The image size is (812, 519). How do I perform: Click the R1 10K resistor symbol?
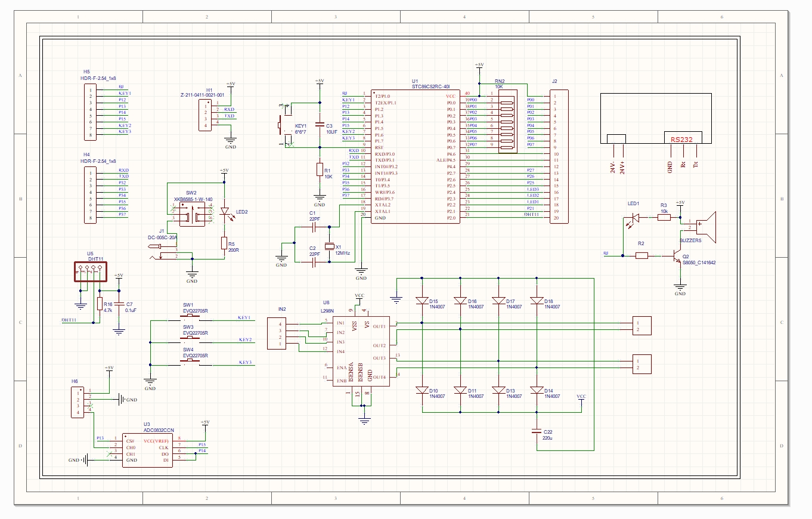click(x=320, y=169)
